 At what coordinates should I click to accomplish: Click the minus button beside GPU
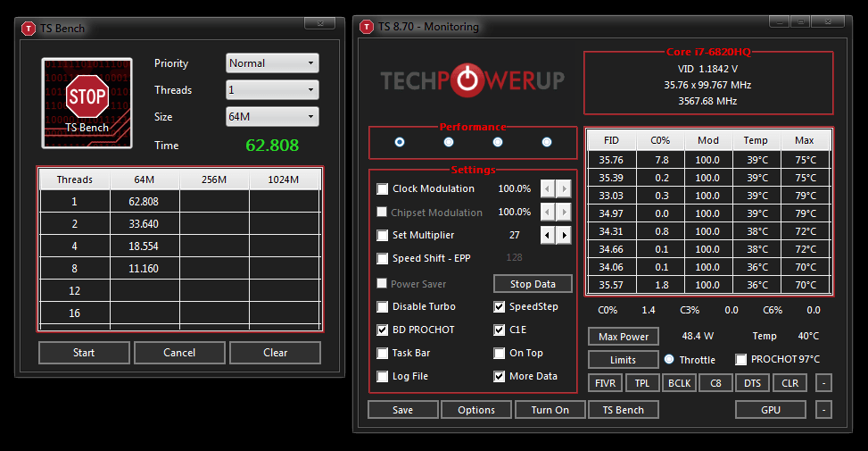823,409
